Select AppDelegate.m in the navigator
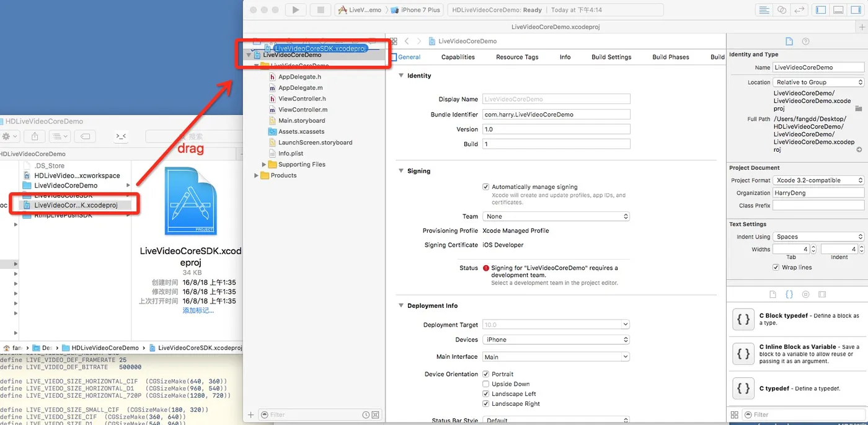 (301, 88)
